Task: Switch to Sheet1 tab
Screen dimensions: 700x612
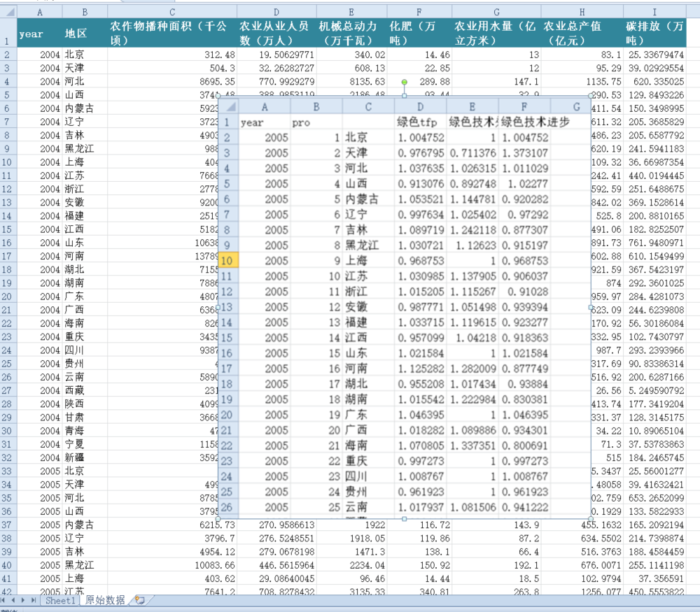Action: coord(60,600)
